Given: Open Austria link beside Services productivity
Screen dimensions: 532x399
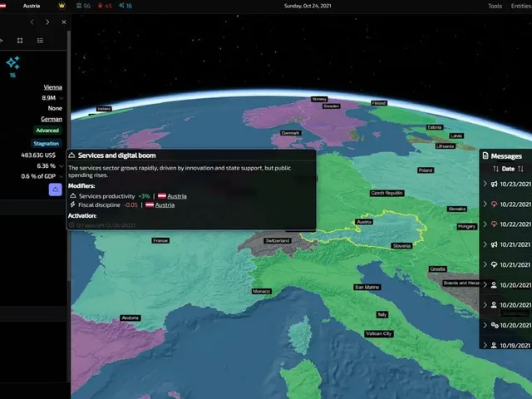Looking at the screenshot, I should click(177, 196).
